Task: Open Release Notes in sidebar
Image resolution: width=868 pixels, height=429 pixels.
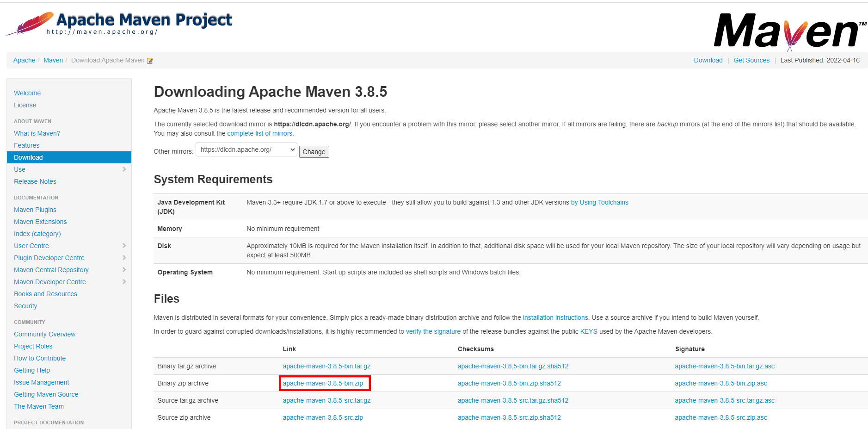Action: coord(35,181)
